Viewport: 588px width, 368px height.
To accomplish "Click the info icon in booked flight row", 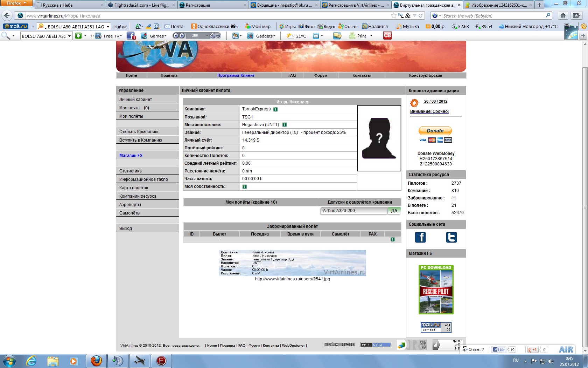I will [393, 239].
